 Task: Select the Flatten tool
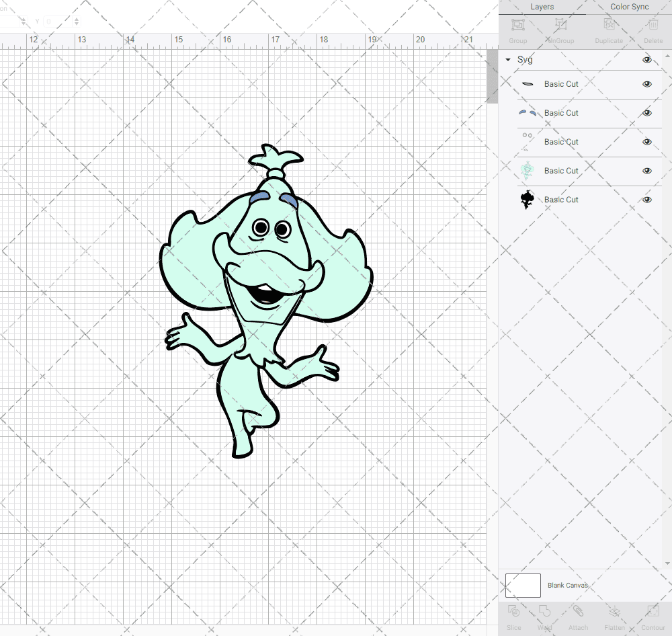coord(614,613)
